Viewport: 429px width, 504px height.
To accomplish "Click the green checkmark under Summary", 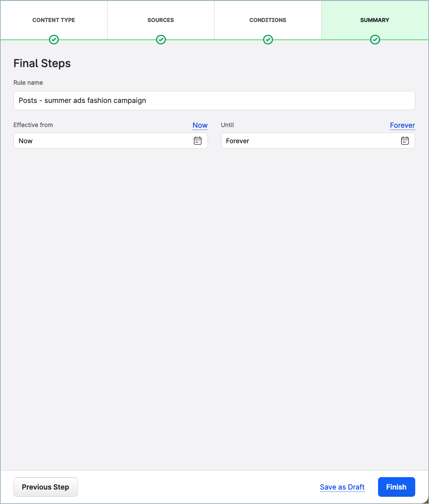I will pos(375,39).
